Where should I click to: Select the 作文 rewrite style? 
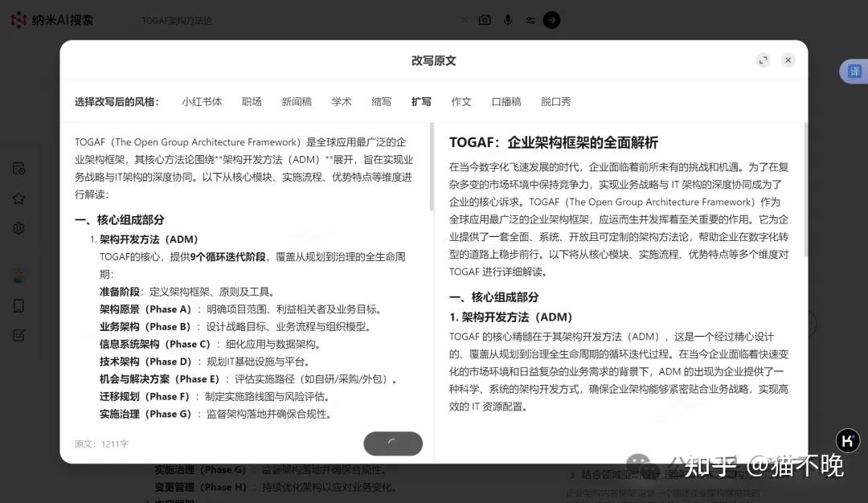pos(461,102)
